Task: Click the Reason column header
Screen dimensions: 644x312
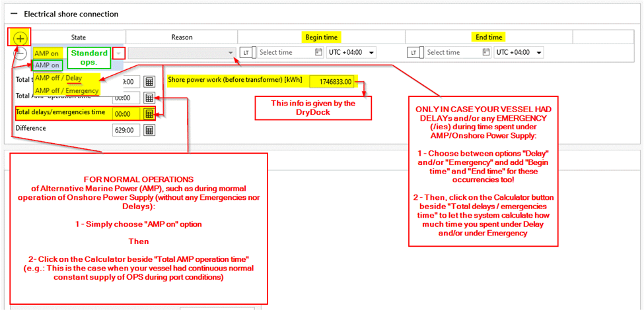Action: pyautogui.click(x=182, y=38)
